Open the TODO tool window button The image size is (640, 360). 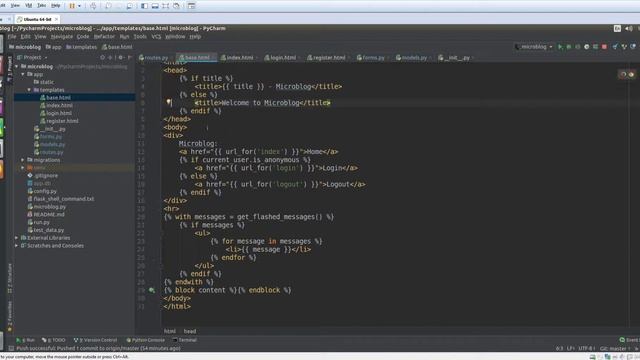[53, 340]
